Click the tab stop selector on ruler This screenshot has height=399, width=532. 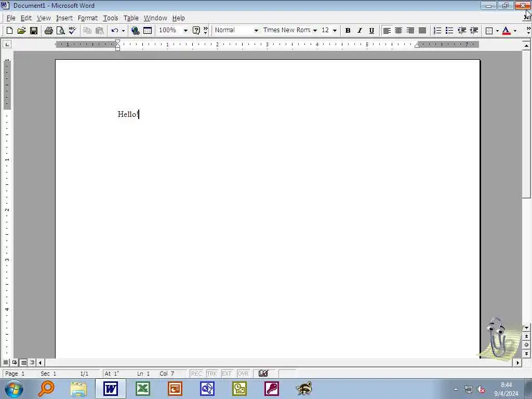(7, 45)
